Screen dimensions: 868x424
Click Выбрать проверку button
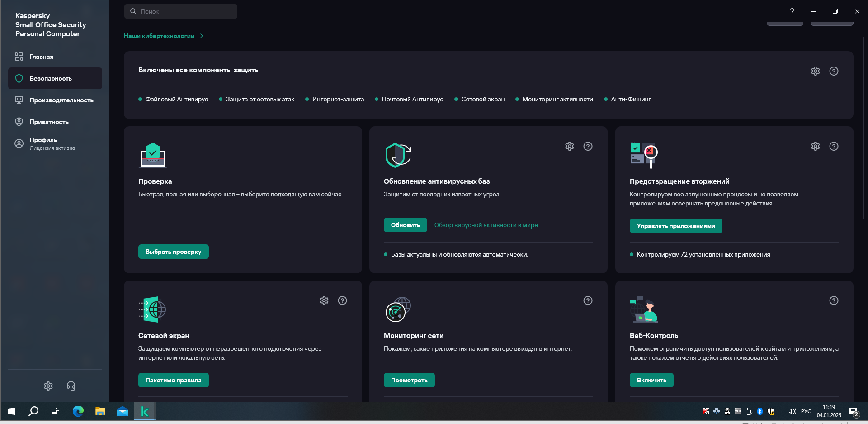pos(174,252)
